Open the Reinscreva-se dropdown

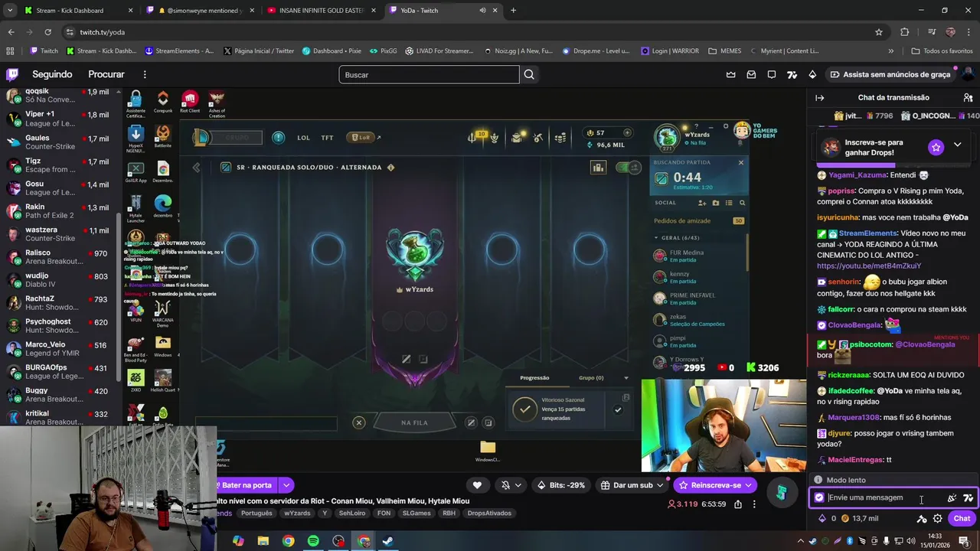(x=748, y=485)
